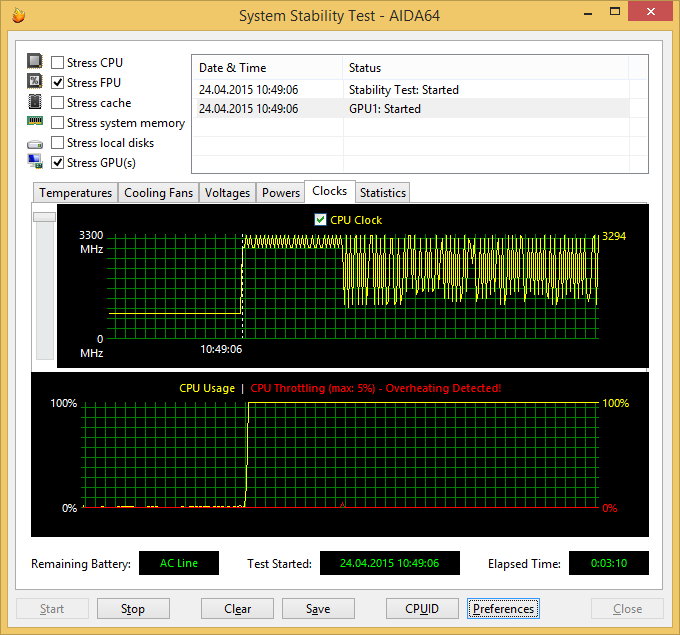Click the CPU chip icon beside Stress CPU
Viewport: 680px width, 635px height.
point(35,61)
